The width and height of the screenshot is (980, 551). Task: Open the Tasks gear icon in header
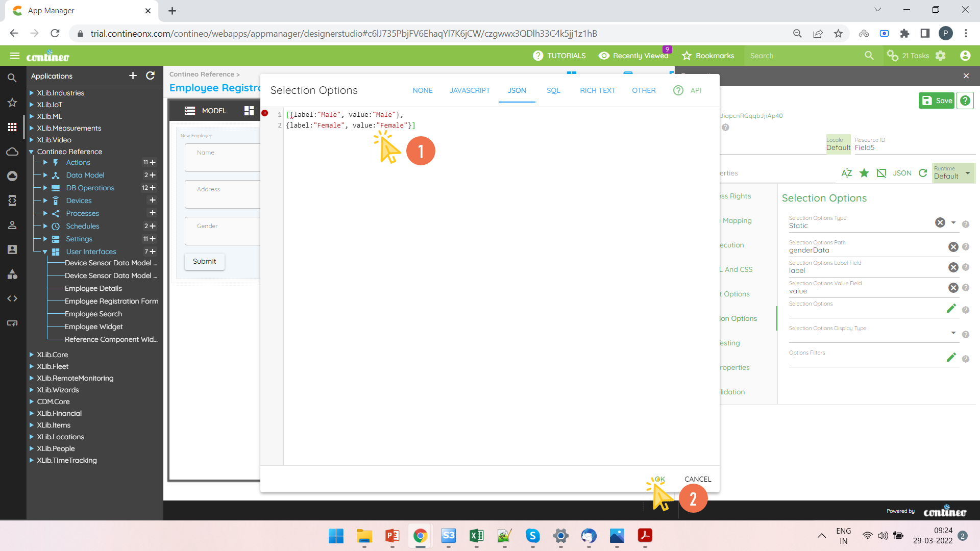click(x=893, y=56)
